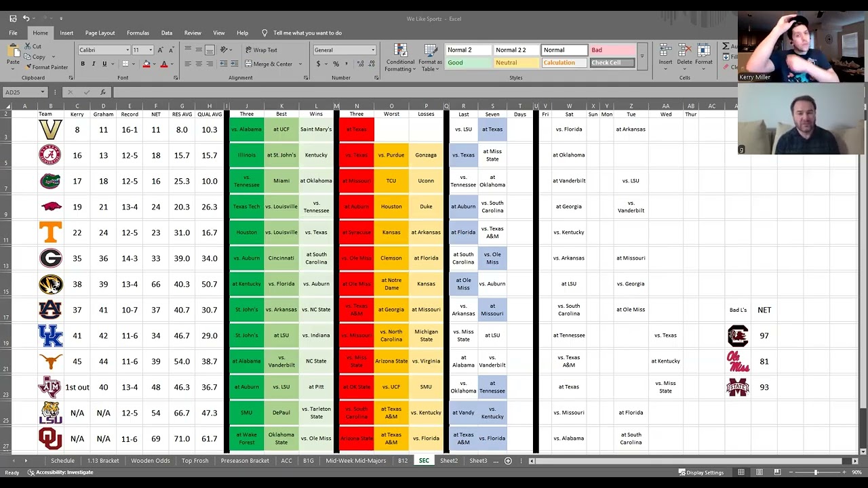Toggle Merge & Center
The image size is (868, 488).
(x=269, y=64)
